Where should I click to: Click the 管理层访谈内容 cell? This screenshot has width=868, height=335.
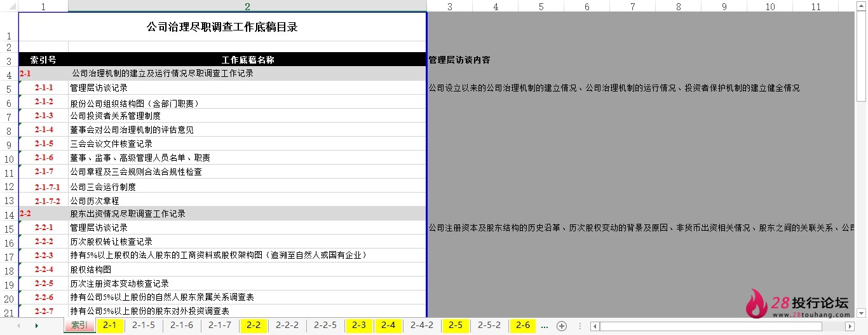pyautogui.click(x=459, y=60)
